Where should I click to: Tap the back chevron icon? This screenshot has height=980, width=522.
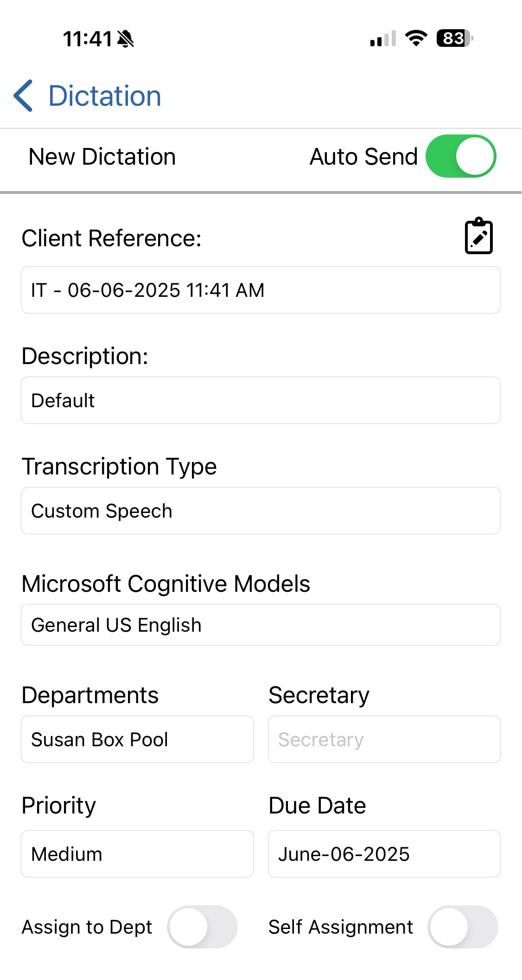pyautogui.click(x=23, y=96)
